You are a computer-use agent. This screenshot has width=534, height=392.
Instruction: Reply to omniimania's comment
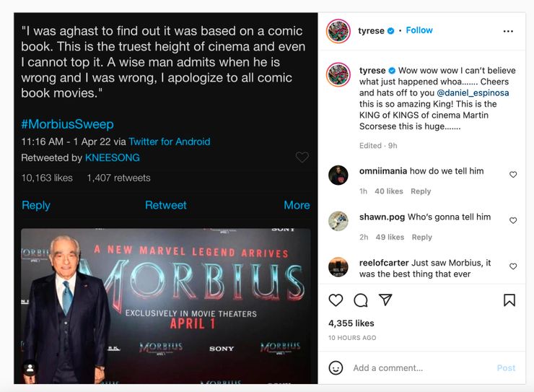tap(421, 191)
